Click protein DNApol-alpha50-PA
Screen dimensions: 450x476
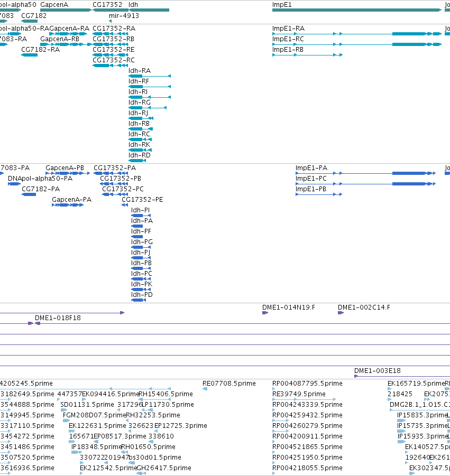40,179
